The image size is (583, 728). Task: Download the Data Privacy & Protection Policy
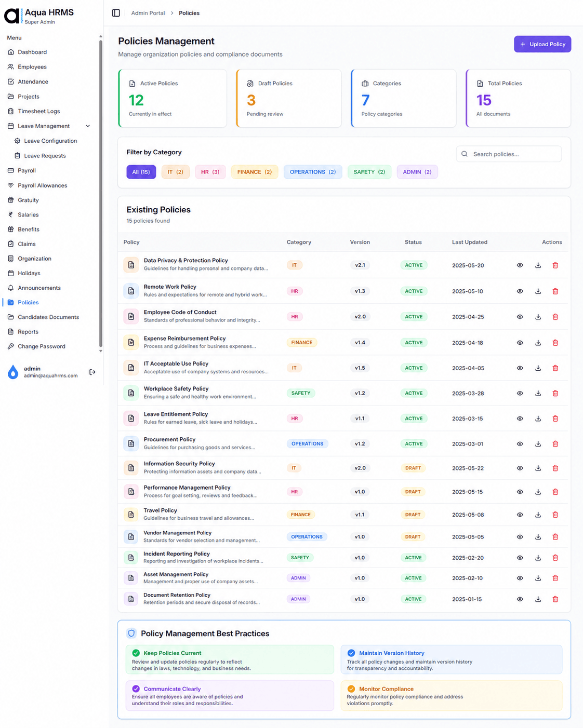pyautogui.click(x=538, y=265)
